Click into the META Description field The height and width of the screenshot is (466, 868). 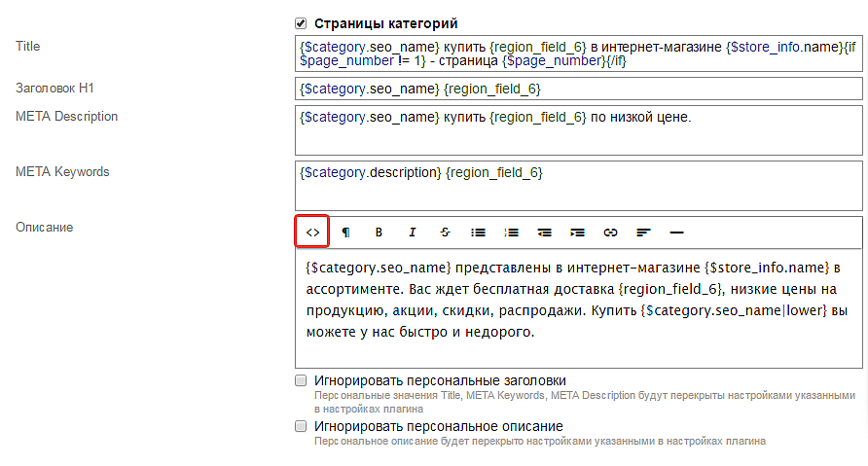pyautogui.click(x=578, y=130)
